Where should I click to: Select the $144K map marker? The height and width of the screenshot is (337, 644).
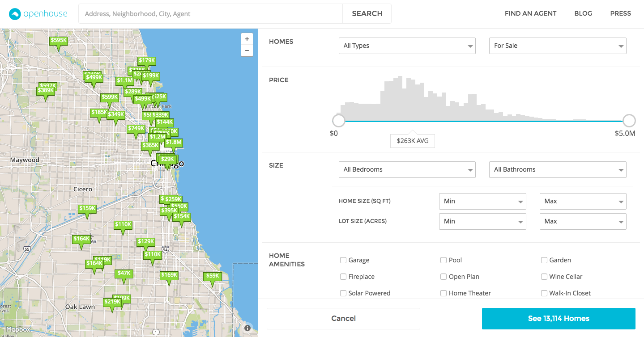pyautogui.click(x=165, y=122)
